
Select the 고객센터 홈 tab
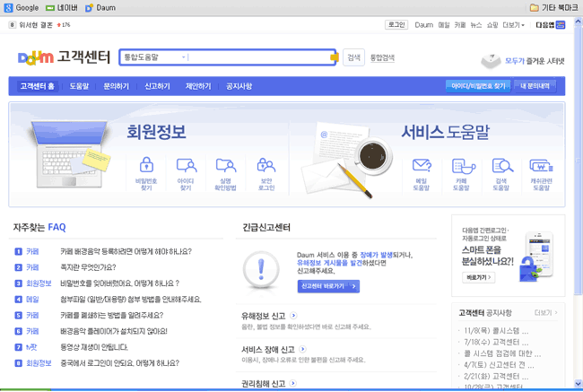pos(37,86)
